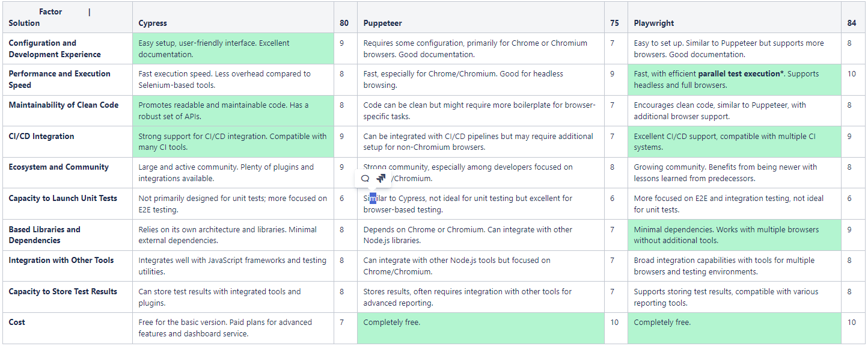
Task: Click the Playwright column header
Action: point(653,23)
